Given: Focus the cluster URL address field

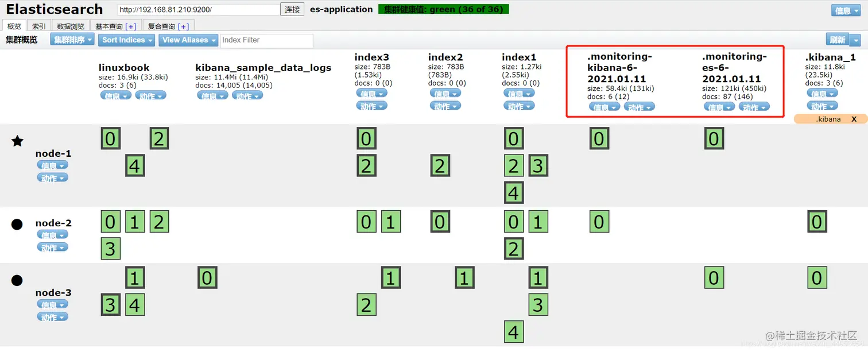Looking at the screenshot, I should tap(199, 10).
